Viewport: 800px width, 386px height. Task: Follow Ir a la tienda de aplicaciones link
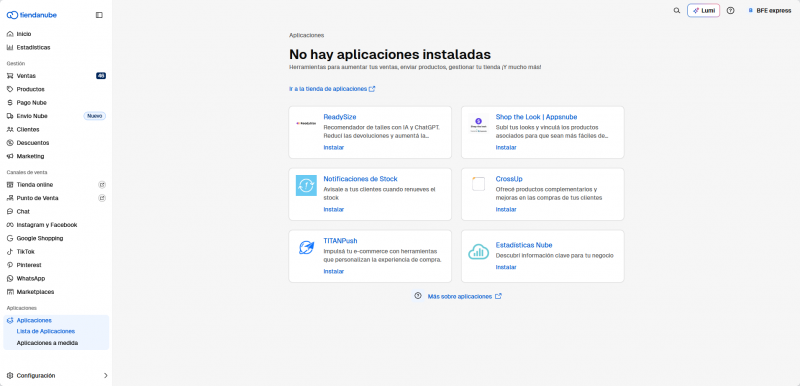(x=332, y=89)
